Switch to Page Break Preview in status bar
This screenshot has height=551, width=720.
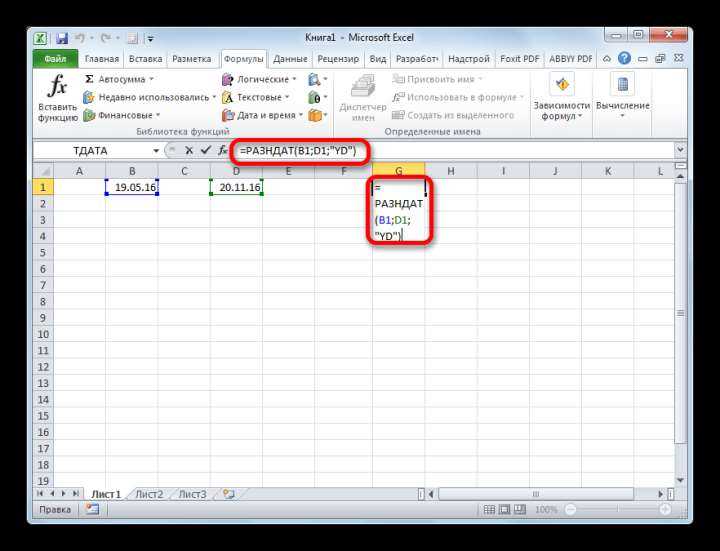point(519,509)
